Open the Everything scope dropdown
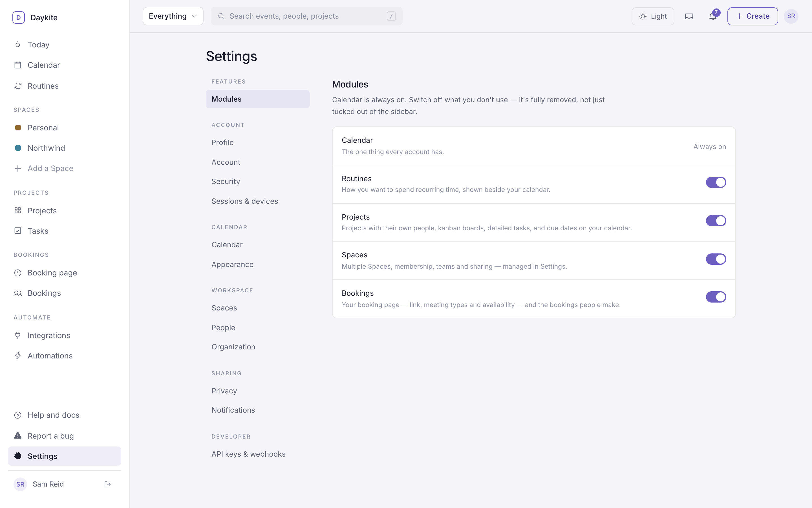 [x=173, y=16]
